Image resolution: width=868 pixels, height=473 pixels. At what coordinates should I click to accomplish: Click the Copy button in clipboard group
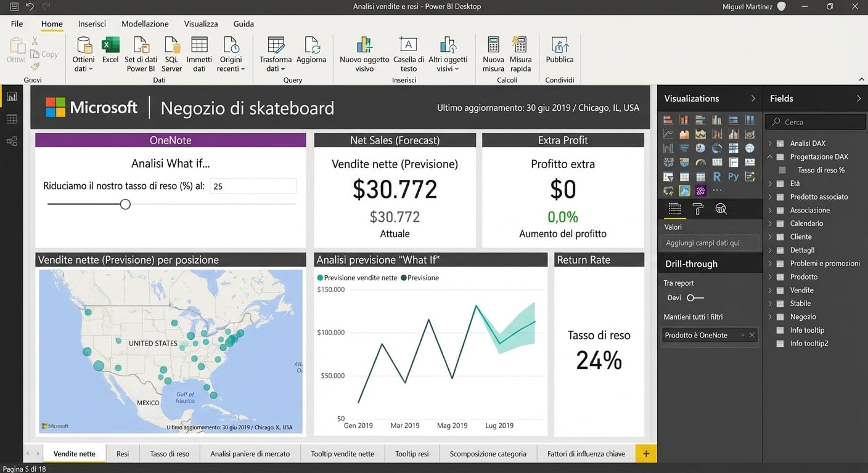pyautogui.click(x=44, y=54)
